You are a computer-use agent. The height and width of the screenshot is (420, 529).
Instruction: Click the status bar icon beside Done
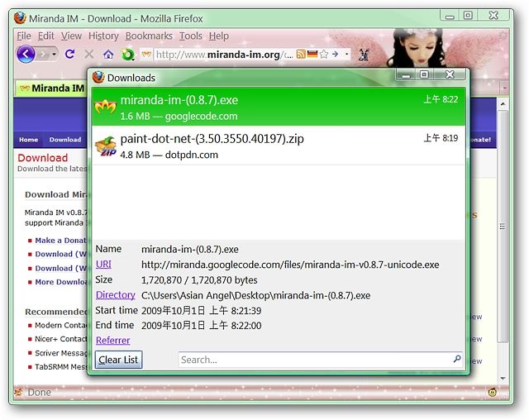(18, 392)
